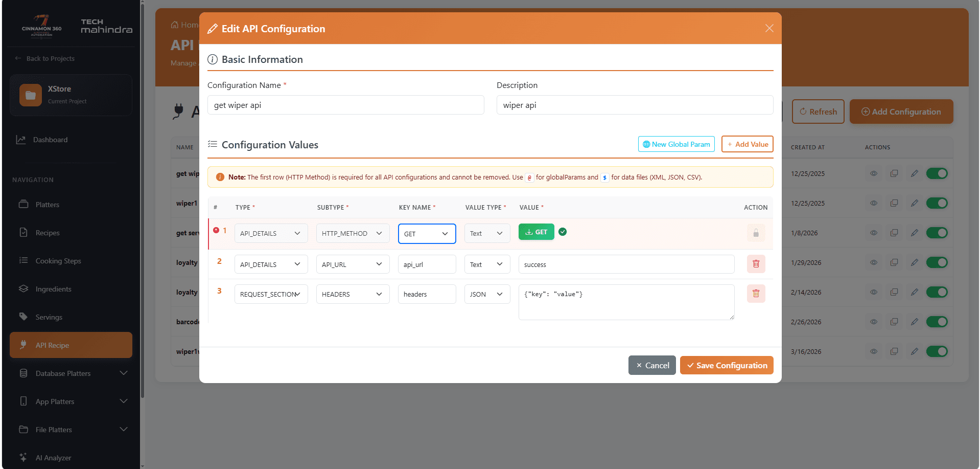Viewport: 980px width, 469px height.
Task: Click the Description field containing wiper api
Action: pos(635,105)
